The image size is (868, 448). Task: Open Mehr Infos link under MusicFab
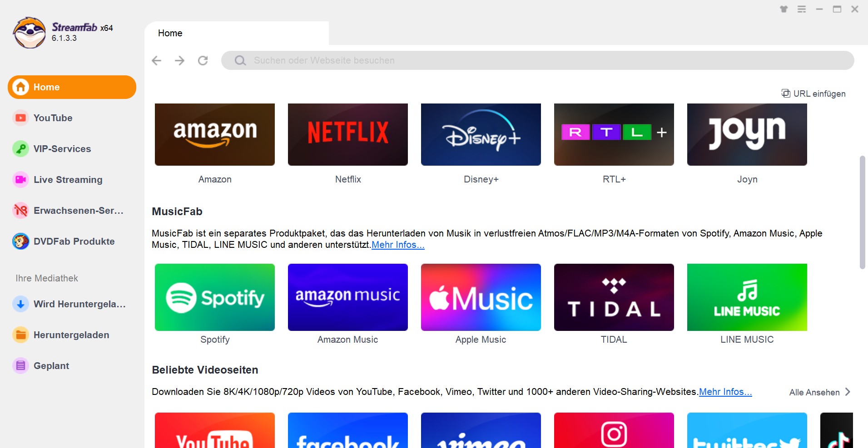(x=398, y=245)
